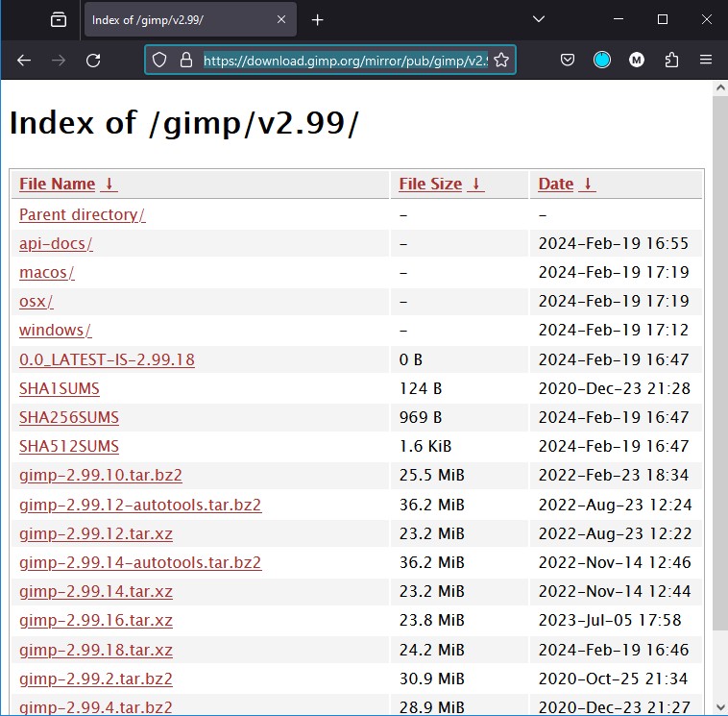Download gimp-2.99.4.tar.bz2
This screenshot has width=728, height=716.
[x=96, y=707]
